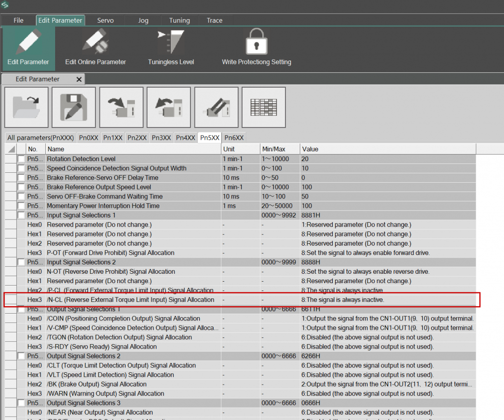
Task: Click the parameter table grid icon
Action: click(x=264, y=107)
